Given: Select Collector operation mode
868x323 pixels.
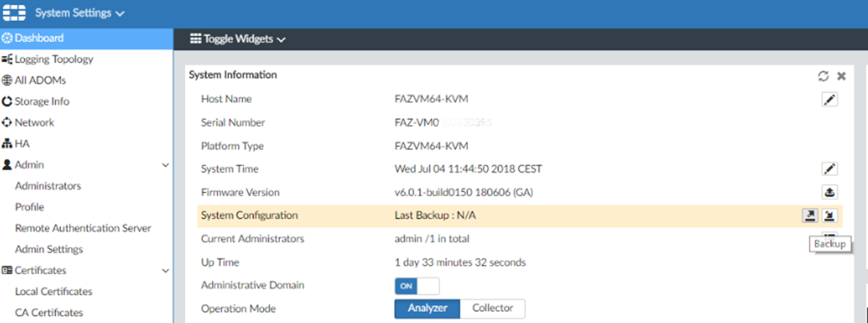Looking at the screenshot, I should click(x=492, y=308).
